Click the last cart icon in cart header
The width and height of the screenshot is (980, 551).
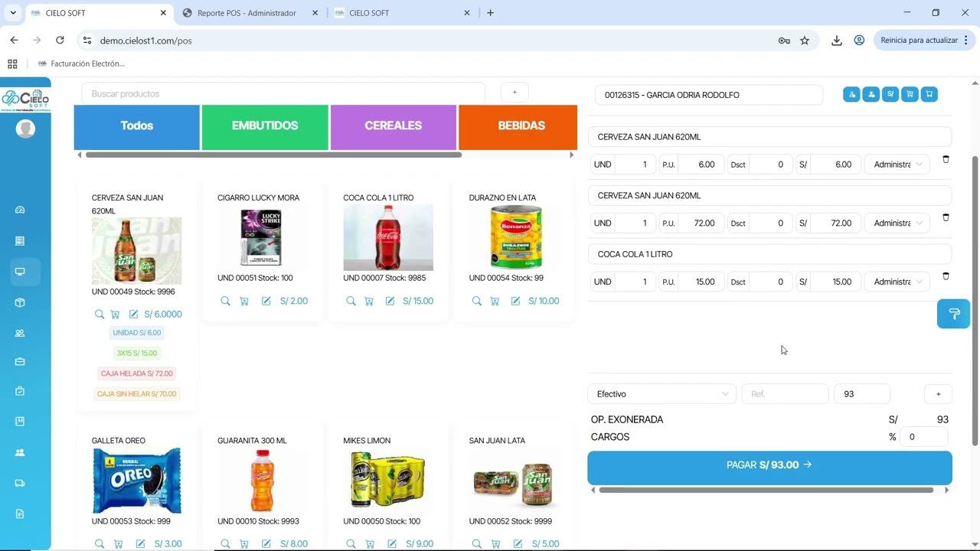point(929,94)
